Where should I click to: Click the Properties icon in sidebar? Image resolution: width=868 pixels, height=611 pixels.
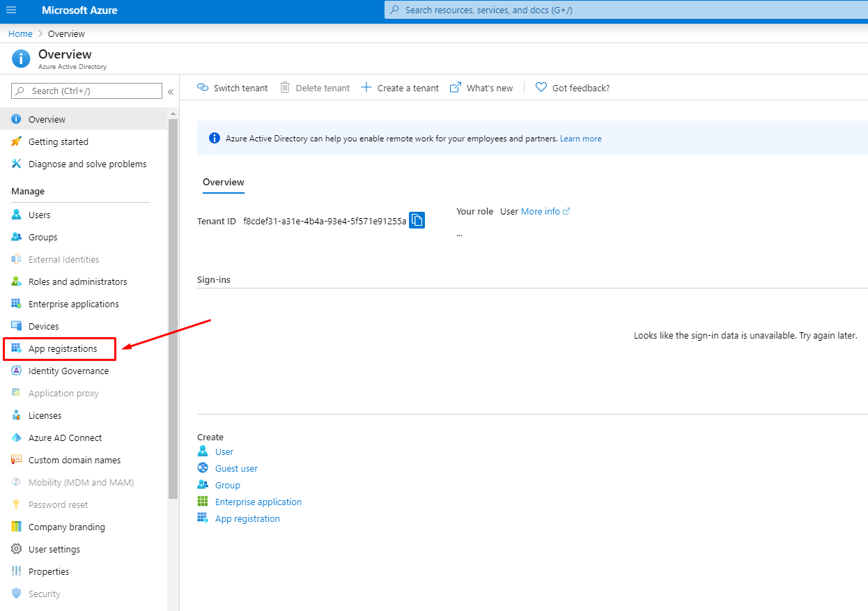16,571
